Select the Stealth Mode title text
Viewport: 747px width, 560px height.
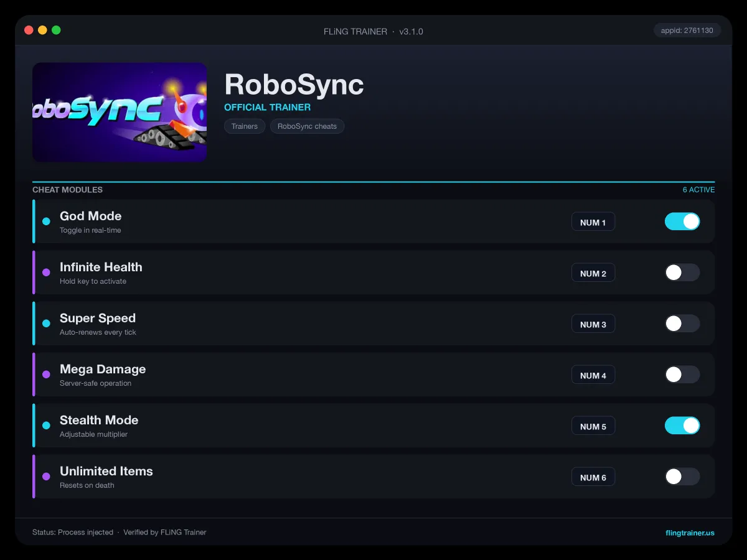coord(99,420)
